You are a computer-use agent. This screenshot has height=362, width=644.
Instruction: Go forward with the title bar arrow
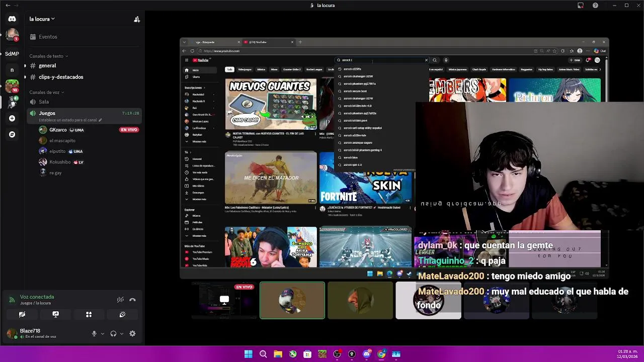pyautogui.click(x=17, y=5)
